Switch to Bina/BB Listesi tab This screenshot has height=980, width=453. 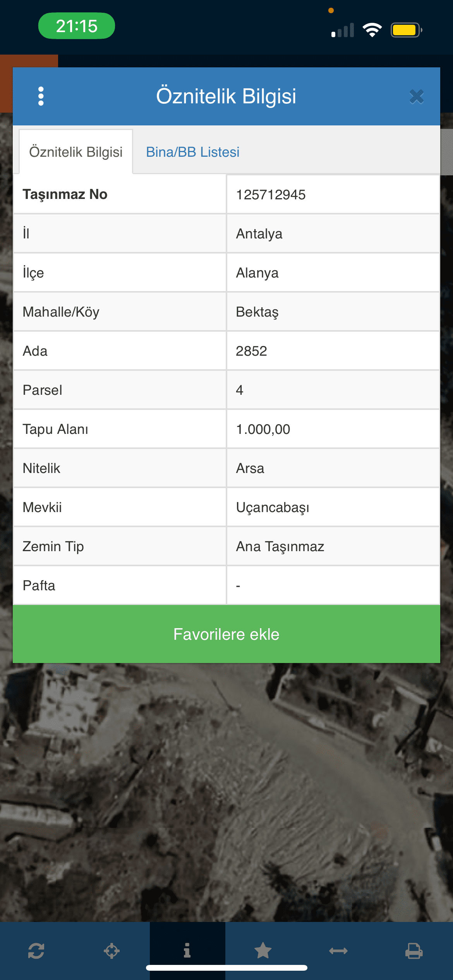click(x=193, y=152)
